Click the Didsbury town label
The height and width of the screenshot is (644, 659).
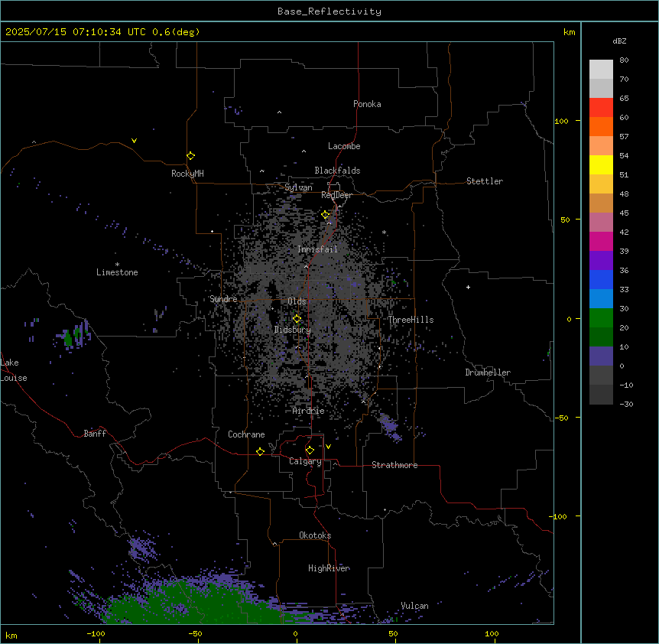(x=293, y=330)
